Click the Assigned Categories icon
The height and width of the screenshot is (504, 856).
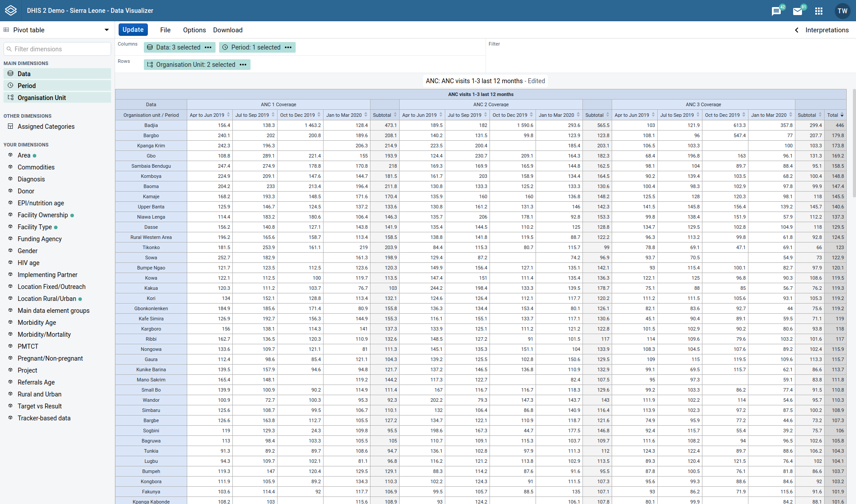tap(11, 126)
